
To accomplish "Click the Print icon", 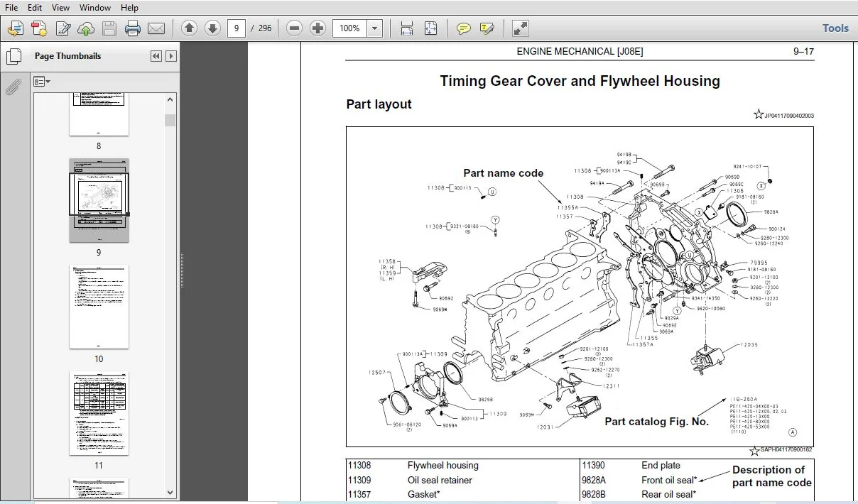I will pos(133,28).
